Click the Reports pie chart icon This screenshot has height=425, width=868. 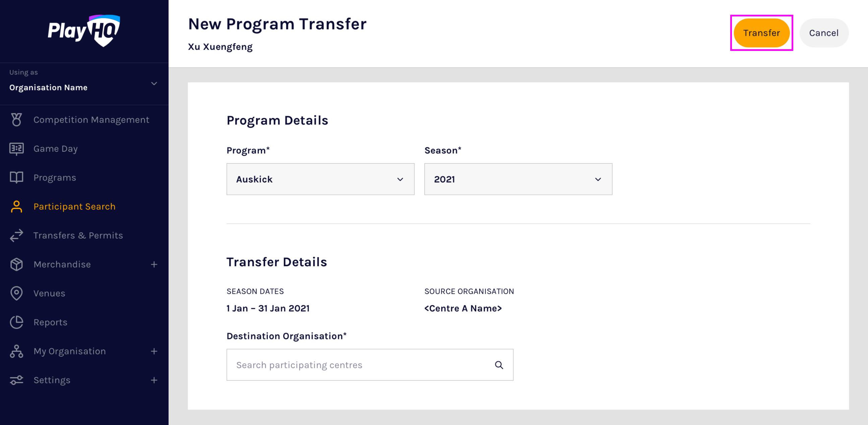(x=16, y=322)
